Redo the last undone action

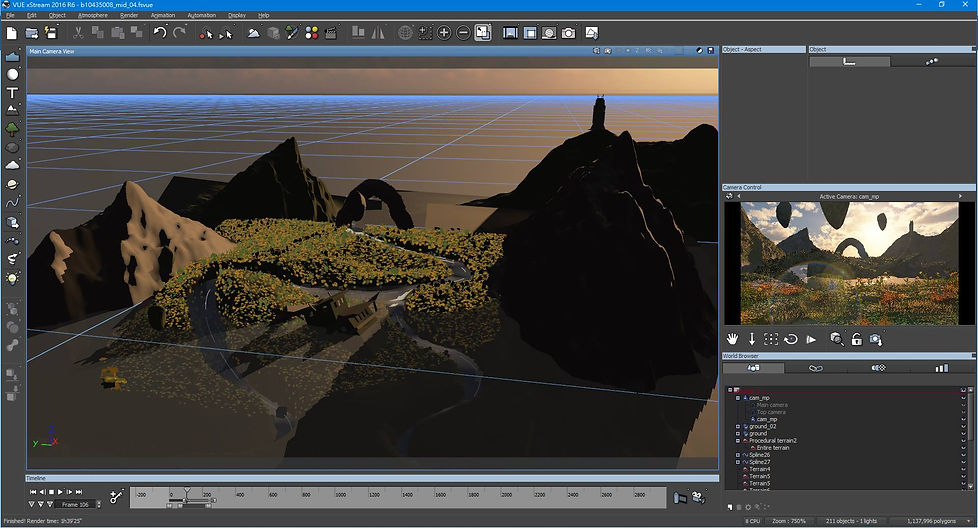pos(180,32)
